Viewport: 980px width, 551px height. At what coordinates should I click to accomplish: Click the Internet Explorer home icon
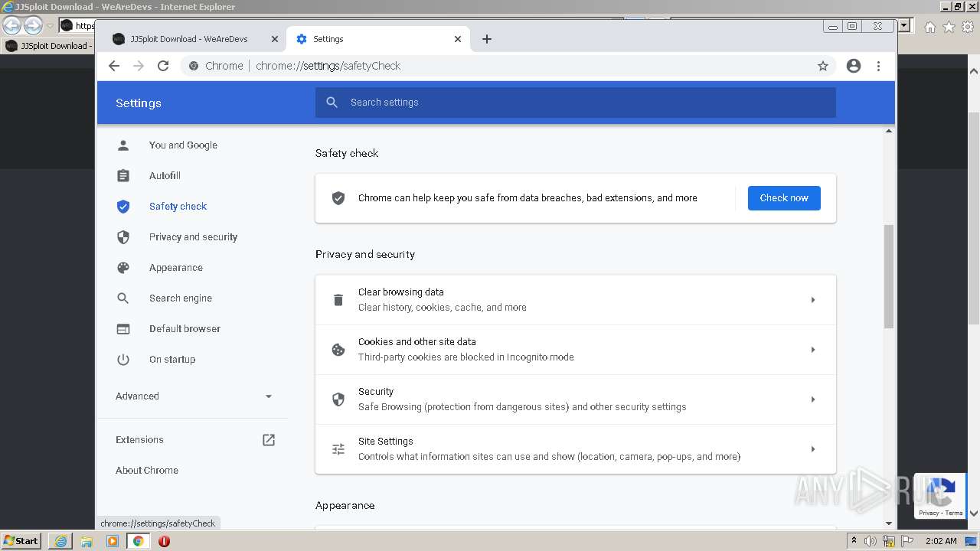[929, 27]
